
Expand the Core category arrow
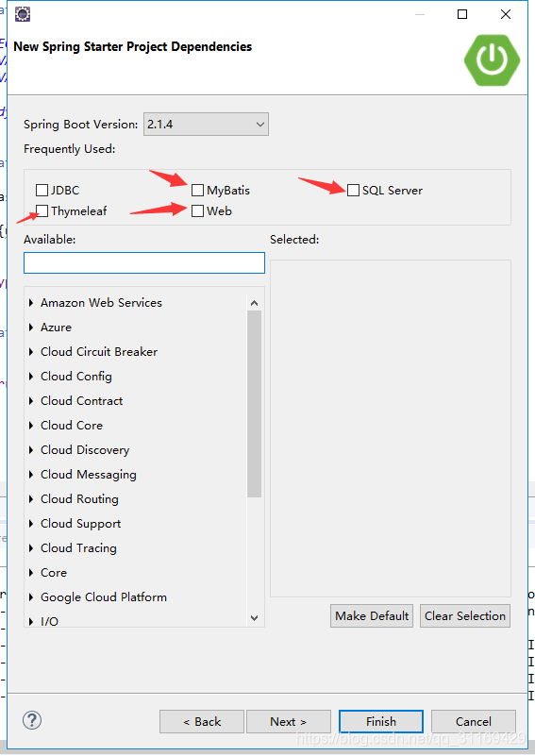tap(31, 573)
